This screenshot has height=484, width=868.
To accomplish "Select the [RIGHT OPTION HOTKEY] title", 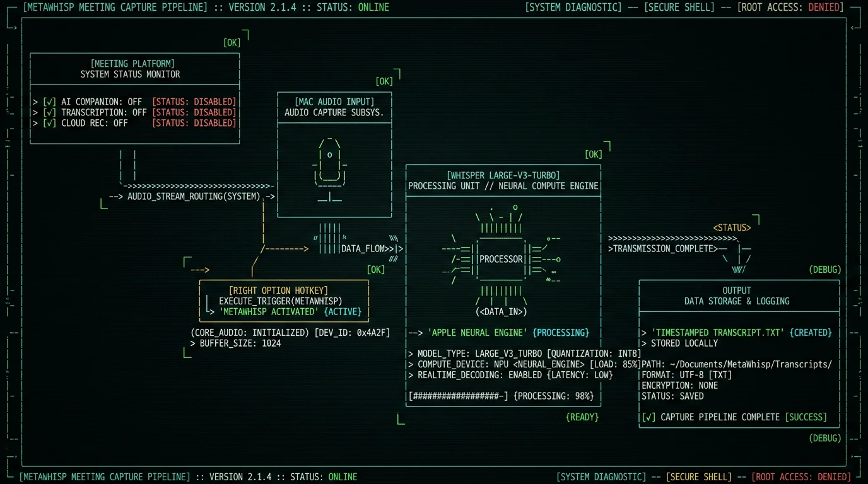I will 278,291.
